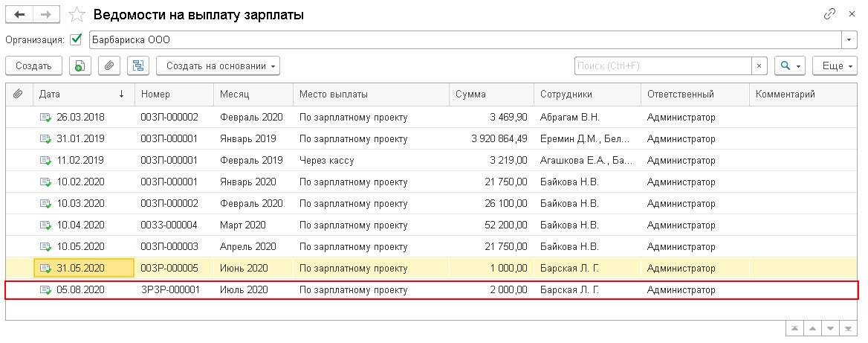Open attached files paperclip toolbar icon

[x=109, y=66]
